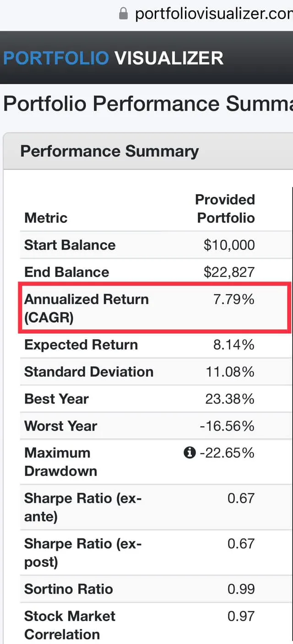
Task: Select the 7.79% CAGR value
Action: (x=234, y=299)
